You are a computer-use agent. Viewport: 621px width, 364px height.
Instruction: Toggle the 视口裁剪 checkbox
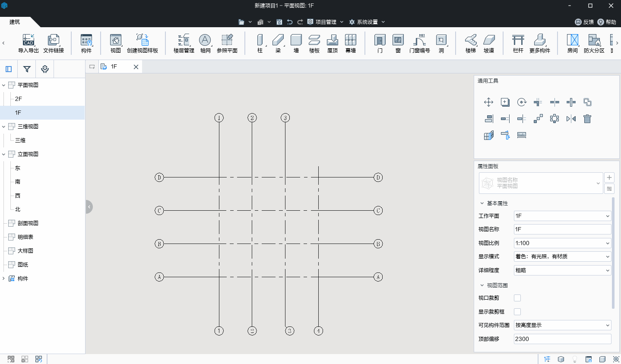click(517, 298)
